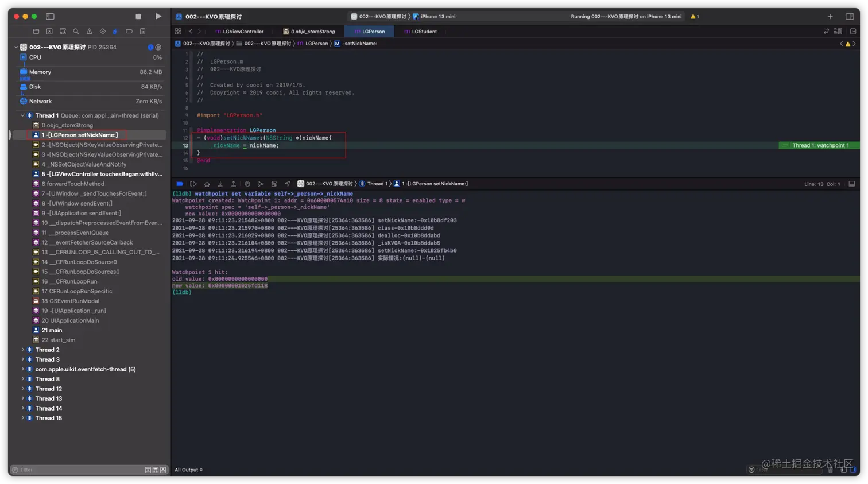
Task: Stop the running app with the stop button
Action: [138, 17]
